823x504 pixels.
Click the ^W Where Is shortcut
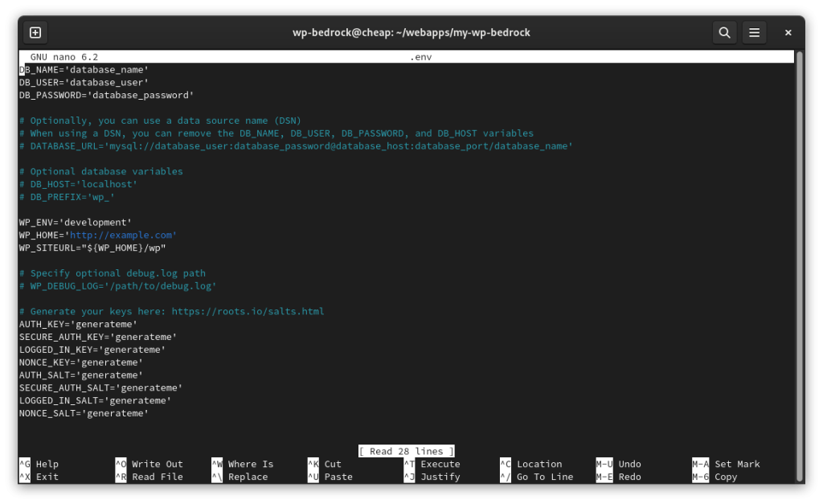[243, 464]
